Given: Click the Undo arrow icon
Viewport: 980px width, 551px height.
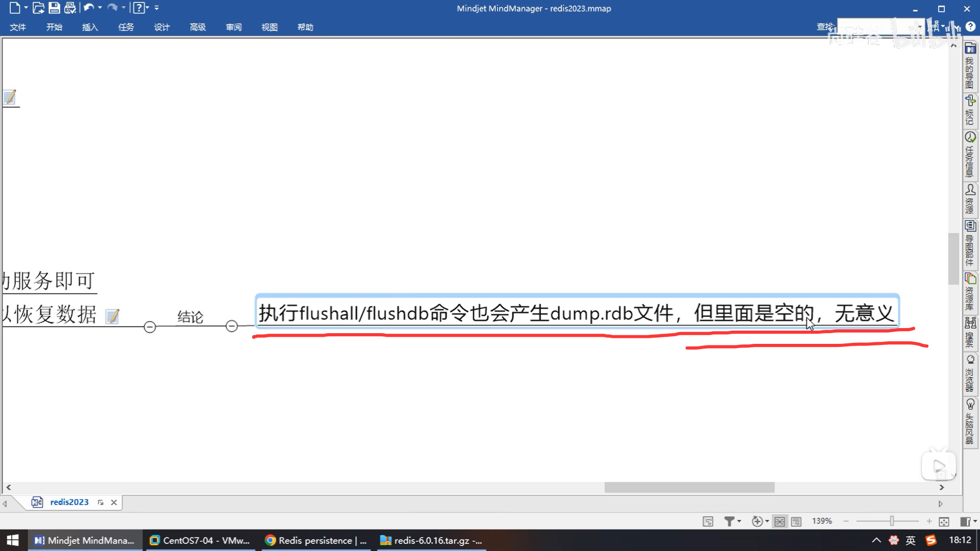Looking at the screenshot, I should pos(89,8).
